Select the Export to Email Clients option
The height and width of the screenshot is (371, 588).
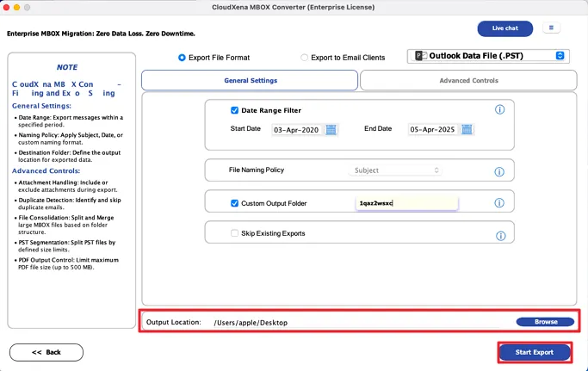tap(304, 58)
